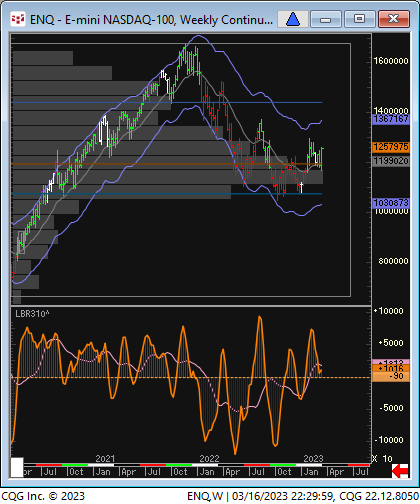
Task: Click the X 10 scale multiplier label
Action: tap(383, 459)
